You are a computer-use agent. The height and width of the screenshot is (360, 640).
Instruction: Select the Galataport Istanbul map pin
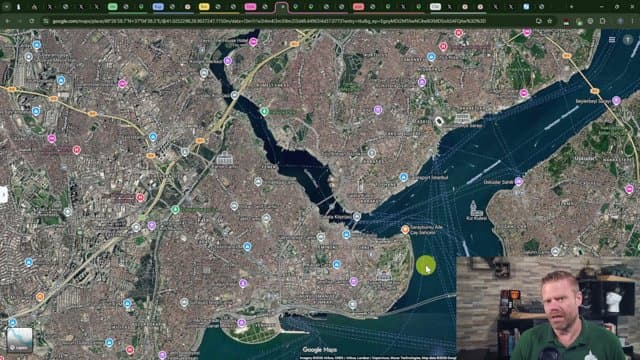pyautogui.click(x=403, y=177)
